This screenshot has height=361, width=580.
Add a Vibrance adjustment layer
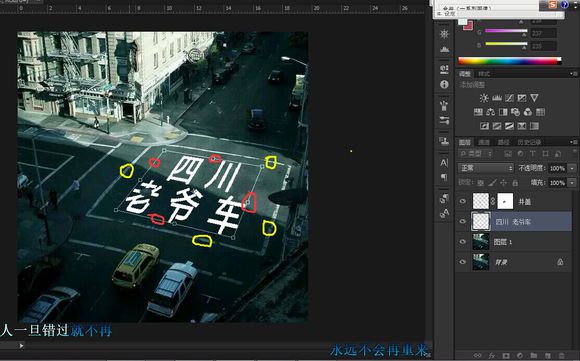pos(534,98)
